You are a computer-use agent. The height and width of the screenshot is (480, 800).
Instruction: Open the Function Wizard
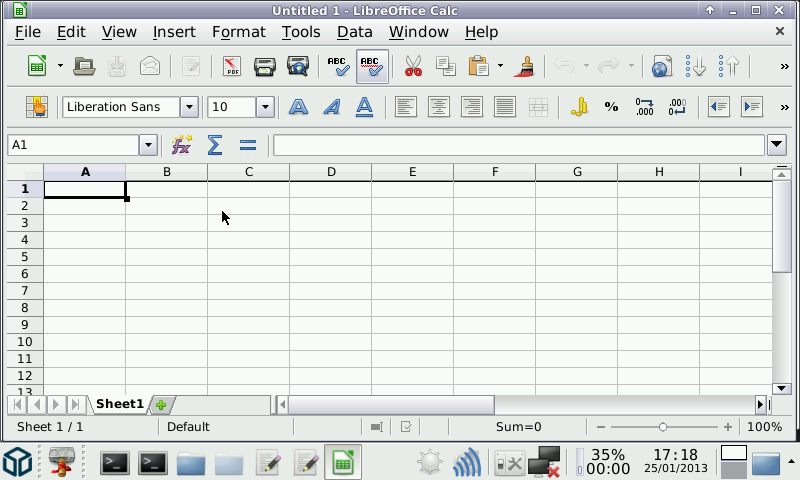pyautogui.click(x=181, y=145)
